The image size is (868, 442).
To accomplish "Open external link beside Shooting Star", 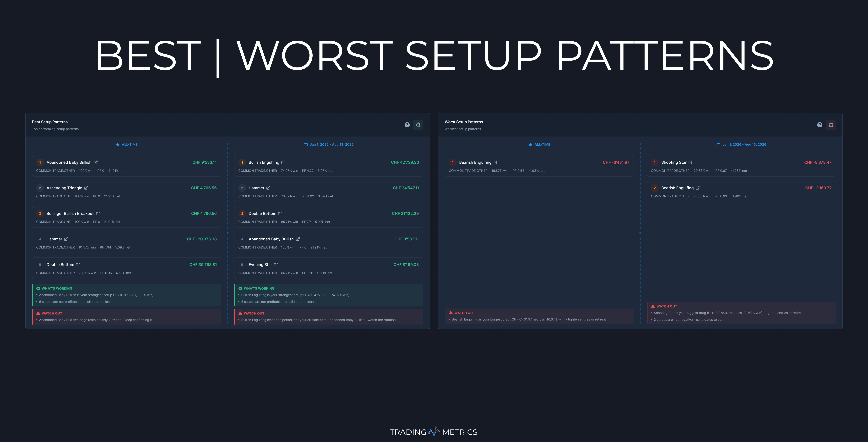I will tap(690, 162).
